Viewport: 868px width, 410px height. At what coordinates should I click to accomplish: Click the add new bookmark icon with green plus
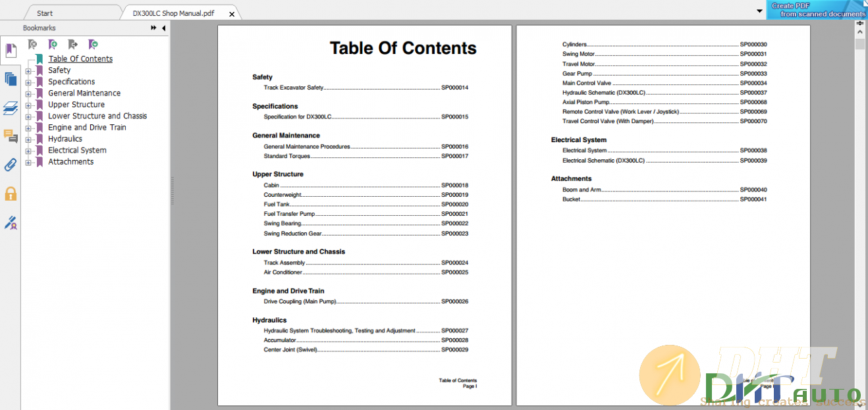(53, 45)
